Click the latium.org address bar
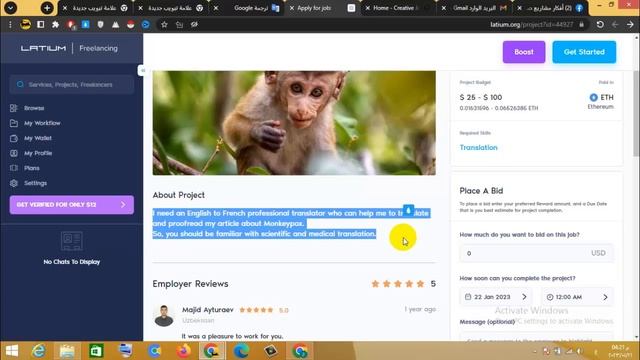This screenshot has height=360, width=640. [x=531, y=24]
